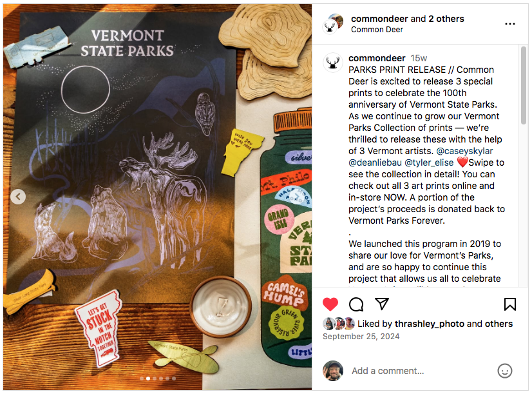Screen dimensions: 532x394
Task: Click the Add a comment field
Action: (421, 371)
